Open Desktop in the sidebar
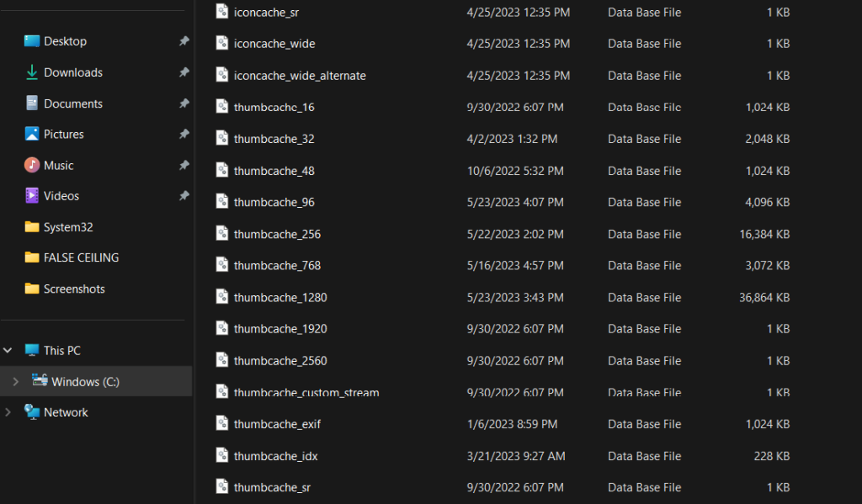862x504 pixels. coord(65,41)
